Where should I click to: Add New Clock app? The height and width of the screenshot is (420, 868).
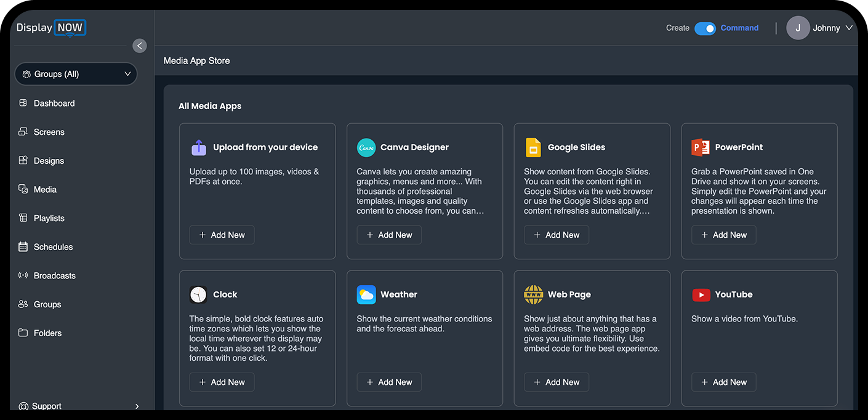pos(222,382)
